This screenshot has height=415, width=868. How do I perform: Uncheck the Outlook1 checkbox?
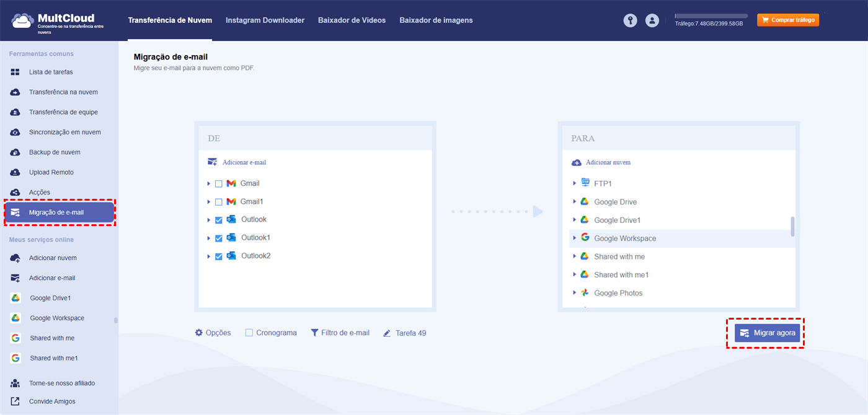click(x=218, y=238)
